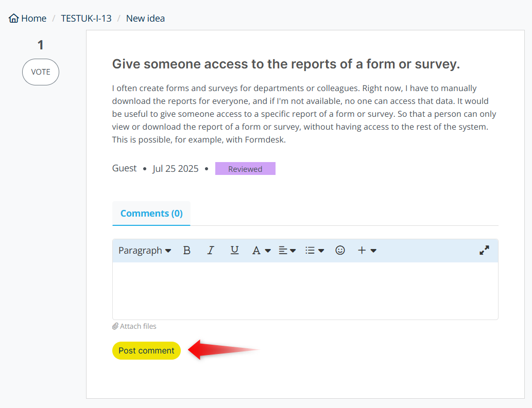532x408 pixels.
Task: Click the Guest author name
Action: coord(124,169)
